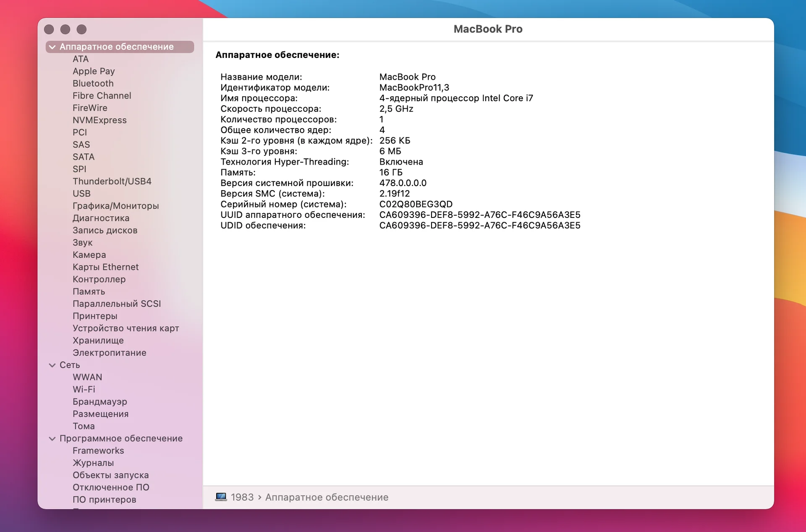
Task: Select USB in the sidebar
Action: [x=81, y=194]
